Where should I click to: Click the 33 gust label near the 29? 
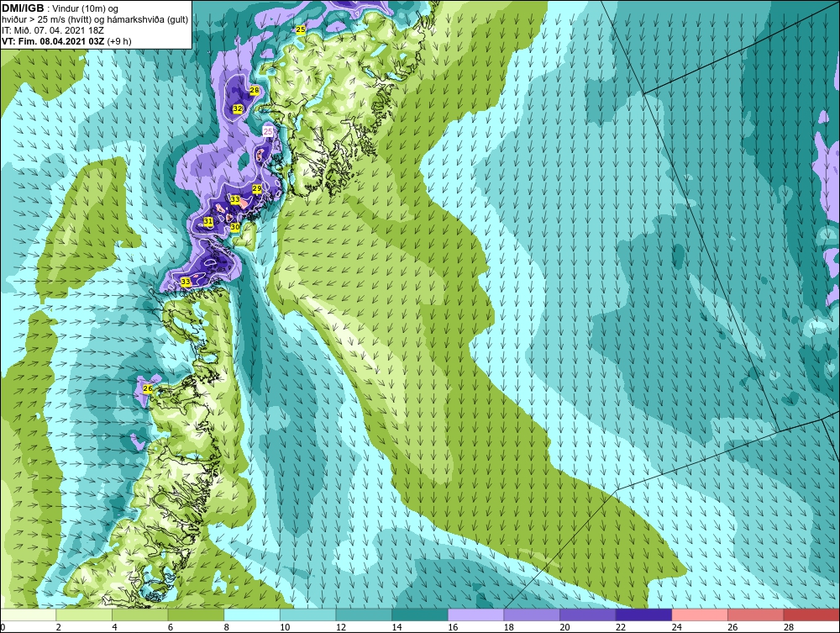pos(234,199)
